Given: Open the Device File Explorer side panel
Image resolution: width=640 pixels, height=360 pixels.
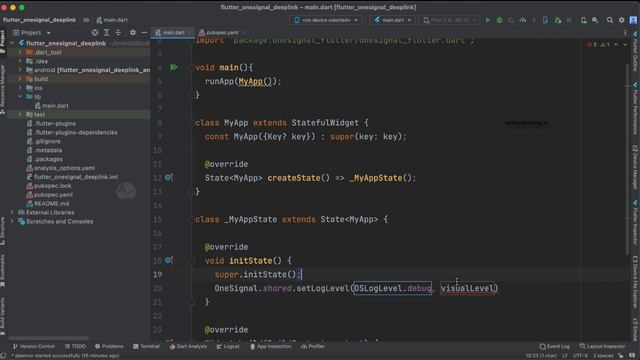Looking at the screenshot, I should [x=636, y=282].
